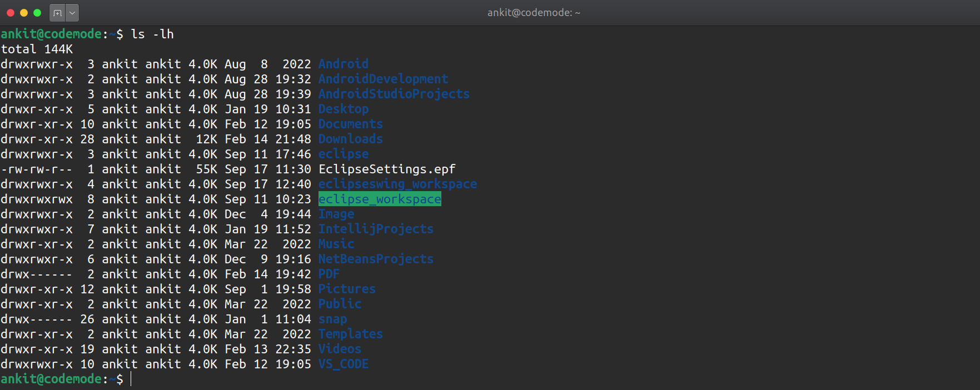The height and width of the screenshot is (390, 980).
Task: Click the Pictures directory name
Action: (347, 289)
